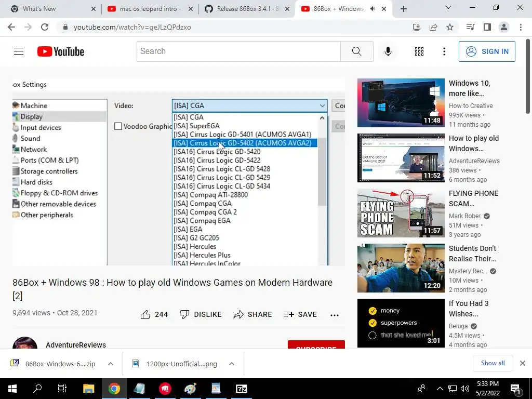Click the YouTube search field
The image size is (532, 399).
coord(238,51)
